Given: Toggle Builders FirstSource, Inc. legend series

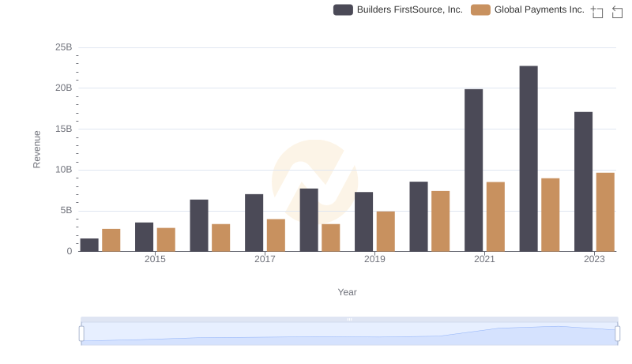Looking at the screenshot, I should (398, 9).
